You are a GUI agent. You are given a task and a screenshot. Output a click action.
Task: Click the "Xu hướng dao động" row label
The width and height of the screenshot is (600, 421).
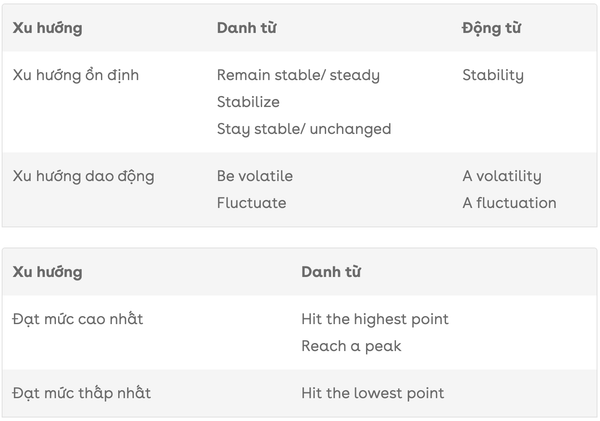[83, 176]
